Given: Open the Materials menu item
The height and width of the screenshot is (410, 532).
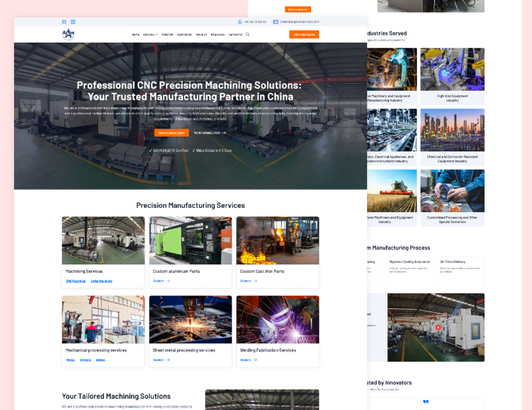Looking at the screenshot, I should click(168, 35).
